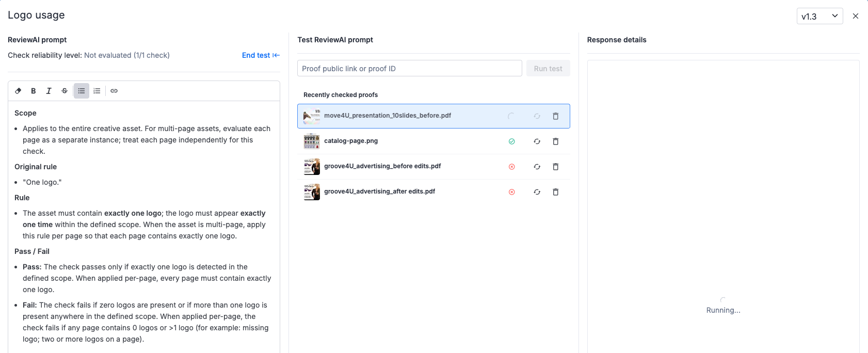Re-run check for groove4U_advertising_before edits.pdf
The height and width of the screenshot is (353, 868).
coord(537,167)
